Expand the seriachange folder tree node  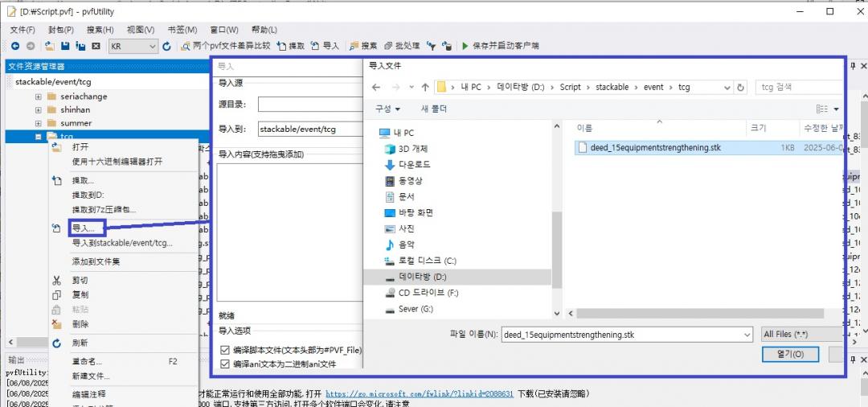tap(38, 97)
